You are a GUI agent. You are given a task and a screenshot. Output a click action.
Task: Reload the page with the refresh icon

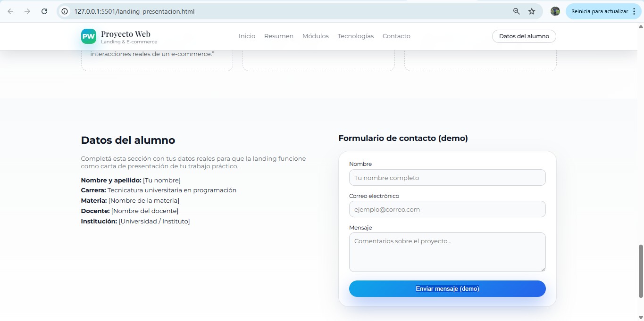coord(44,11)
